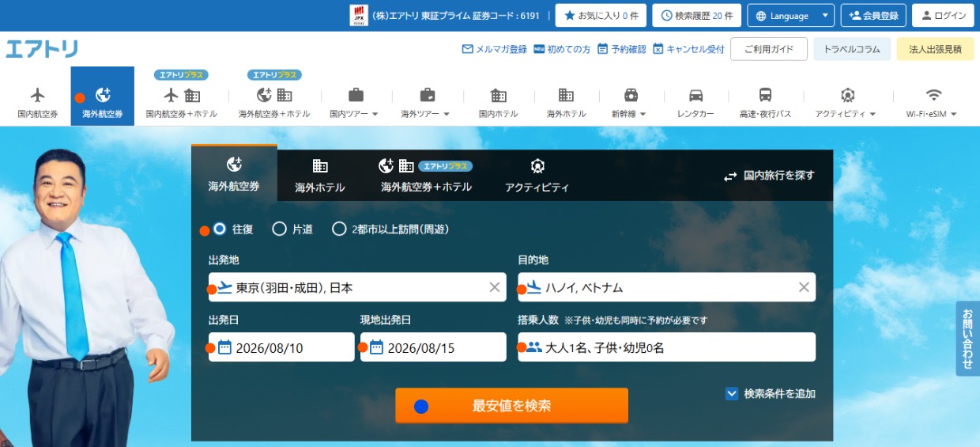Screen dimensions: 980x447
Task: Switch to 海外航空券 search tab
Action: [234, 174]
